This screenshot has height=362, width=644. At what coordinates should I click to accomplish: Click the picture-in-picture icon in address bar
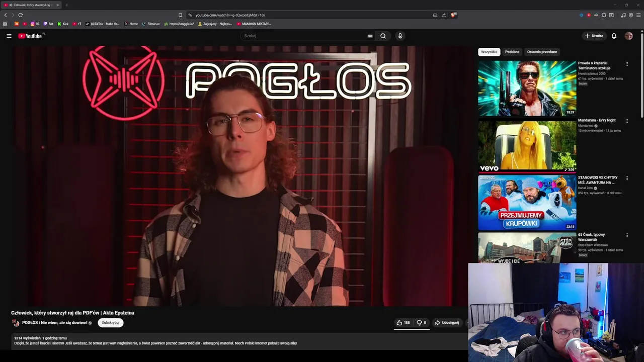(435, 15)
